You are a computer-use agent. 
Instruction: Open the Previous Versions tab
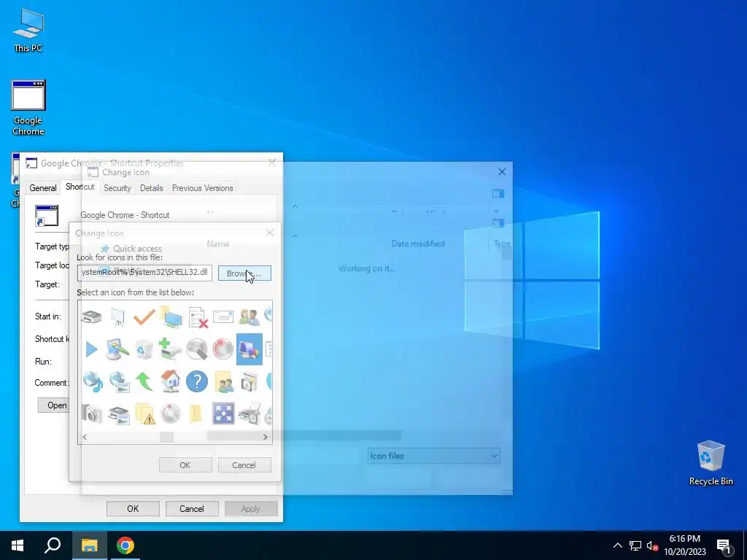[x=203, y=188]
